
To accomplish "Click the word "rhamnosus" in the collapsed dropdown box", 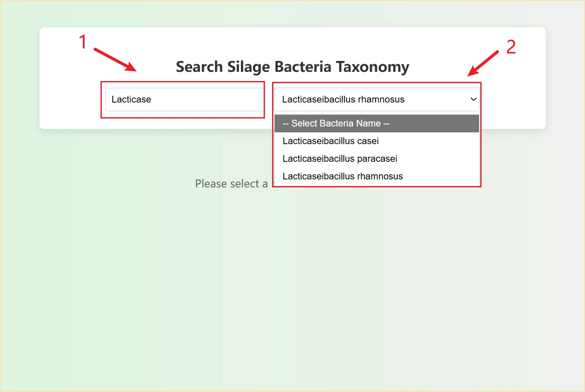I will pyautogui.click(x=381, y=100).
